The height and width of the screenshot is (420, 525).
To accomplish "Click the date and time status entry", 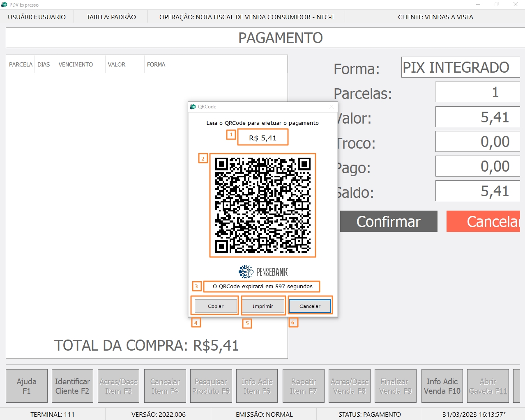I will click(x=474, y=415).
